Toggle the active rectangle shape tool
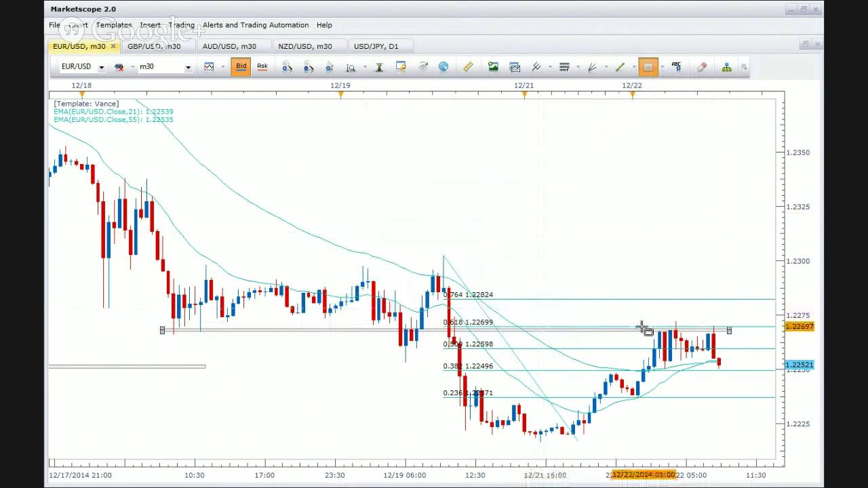868x488 pixels. click(648, 66)
